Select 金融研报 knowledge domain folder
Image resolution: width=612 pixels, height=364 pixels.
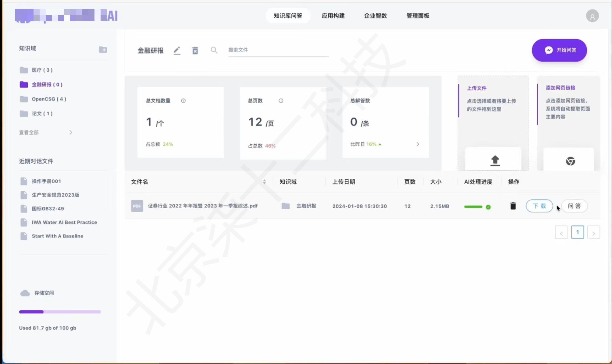click(x=47, y=84)
